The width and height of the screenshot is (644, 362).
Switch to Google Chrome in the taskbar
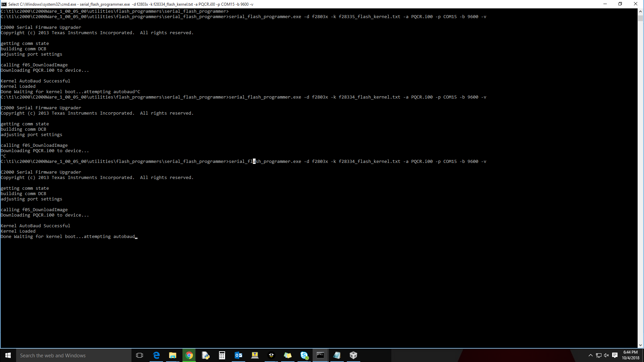[189, 355]
